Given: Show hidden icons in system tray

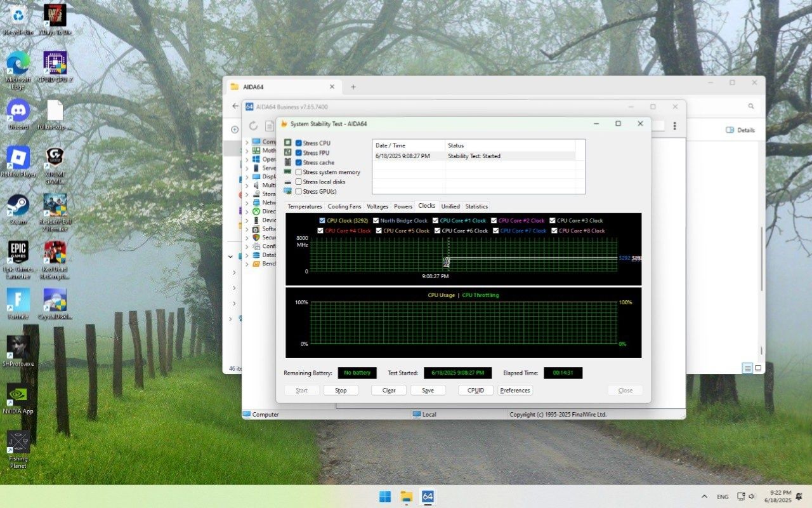Looking at the screenshot, I should pos(704,497).
